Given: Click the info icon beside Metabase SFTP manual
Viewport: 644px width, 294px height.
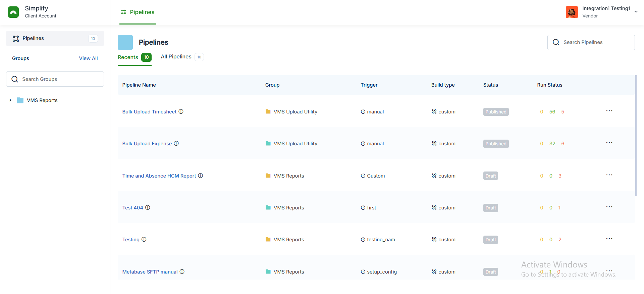Looking at the screenshot, I should [182, 272].
